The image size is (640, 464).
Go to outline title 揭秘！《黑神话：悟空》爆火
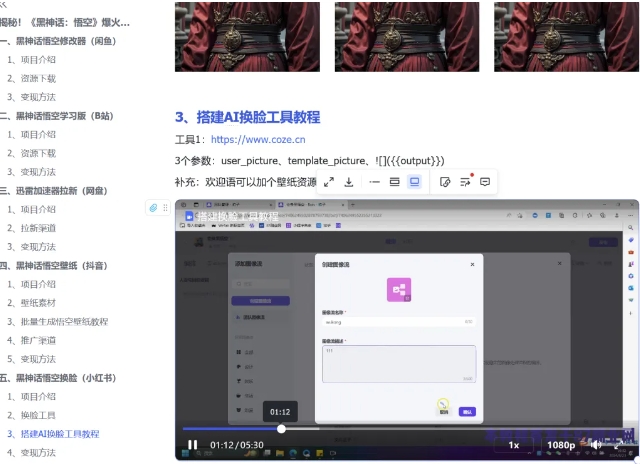click(x=64, y=22)
